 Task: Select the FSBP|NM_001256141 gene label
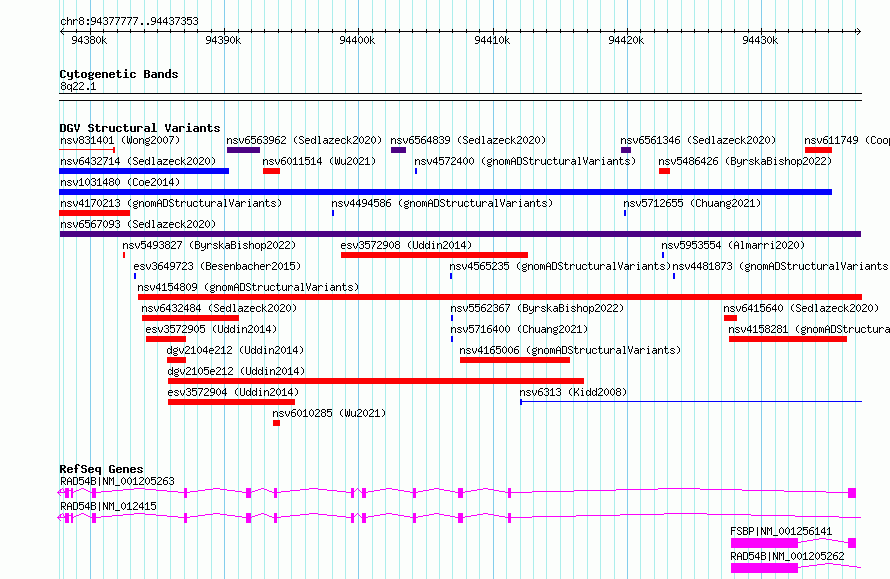point(781,531)
